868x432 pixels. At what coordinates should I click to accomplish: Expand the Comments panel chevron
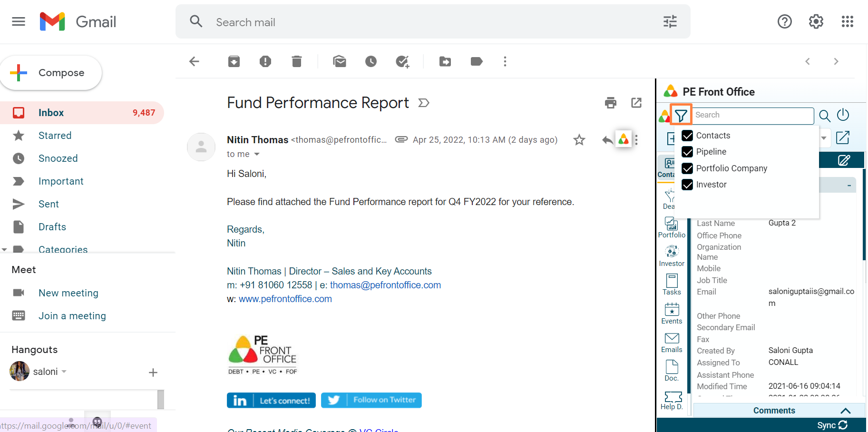click(845, 411)
